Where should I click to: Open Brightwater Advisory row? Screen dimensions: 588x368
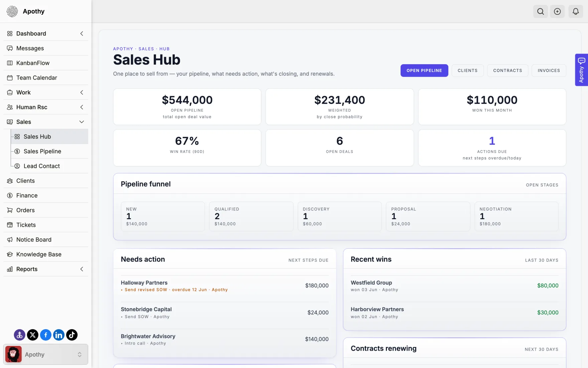225,339
